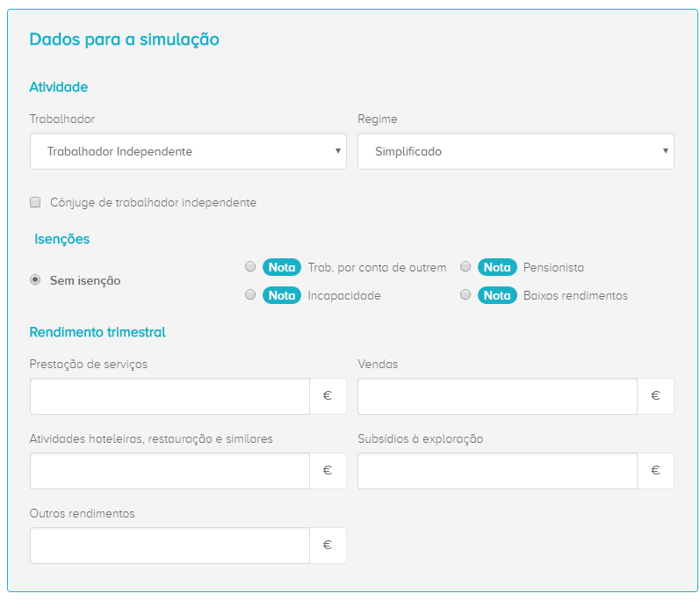Focus the Atividades hoteleiras, restauração e similares field
The image size is (700, 608).
point(170,471)
